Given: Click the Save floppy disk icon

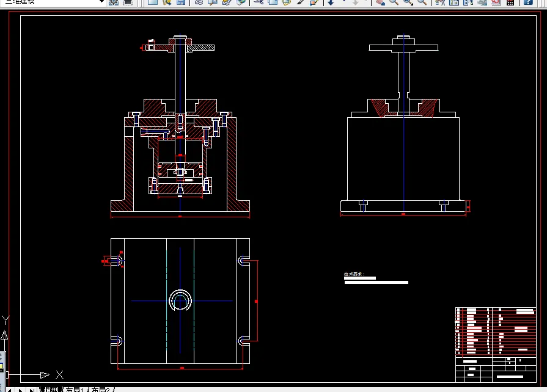Looking at the screenshot, I should (x=181, y=2).
